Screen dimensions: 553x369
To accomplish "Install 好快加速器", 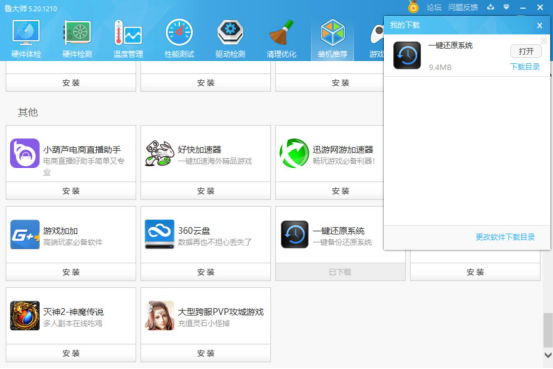I will coord(206,191).
